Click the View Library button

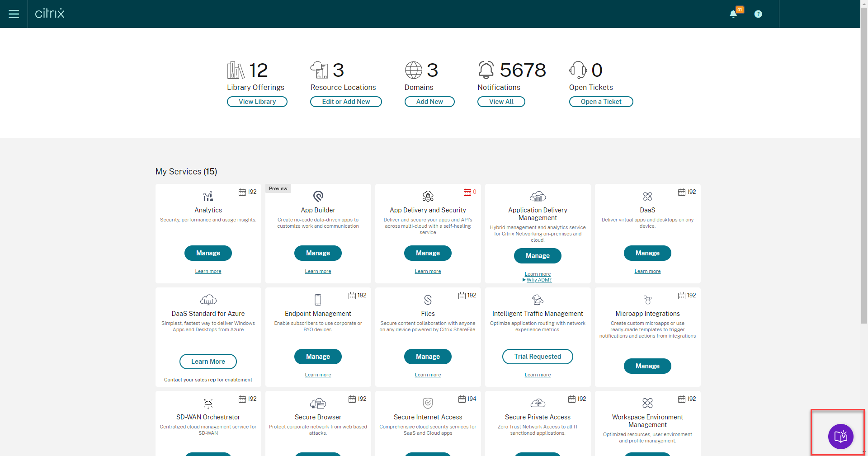(x=257, y=102)
